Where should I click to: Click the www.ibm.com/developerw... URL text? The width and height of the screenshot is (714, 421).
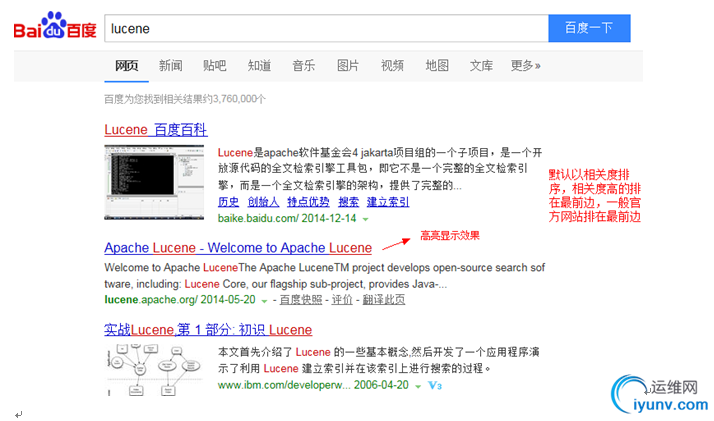tap(284, 385)
